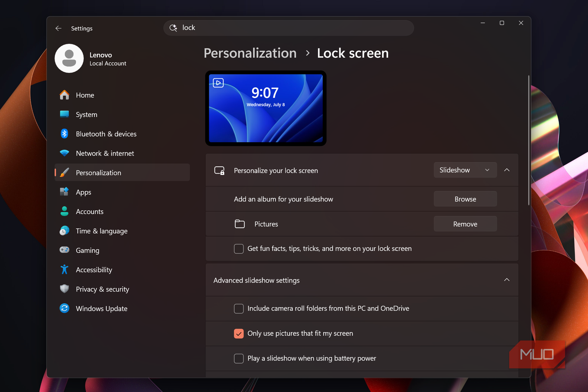Click the Network Wi-Fi icon
Screen dimensions: 588x392
coord(65,153)
